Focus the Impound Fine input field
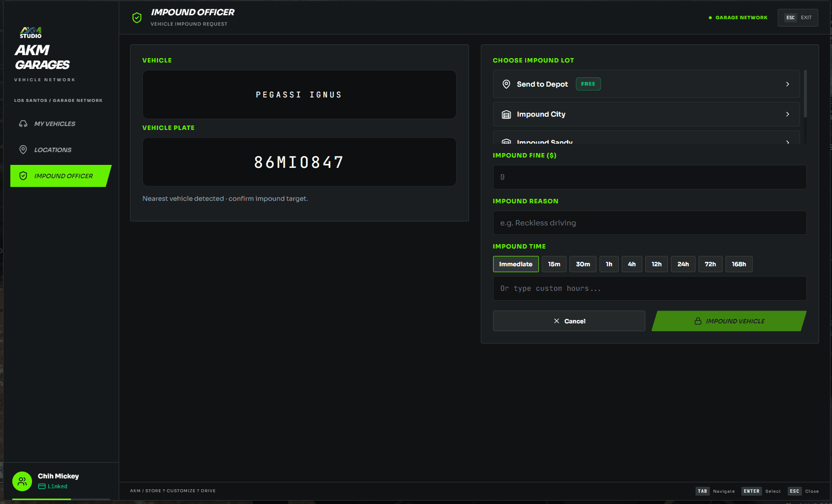 pyautogui.click(x=650, y=177)
